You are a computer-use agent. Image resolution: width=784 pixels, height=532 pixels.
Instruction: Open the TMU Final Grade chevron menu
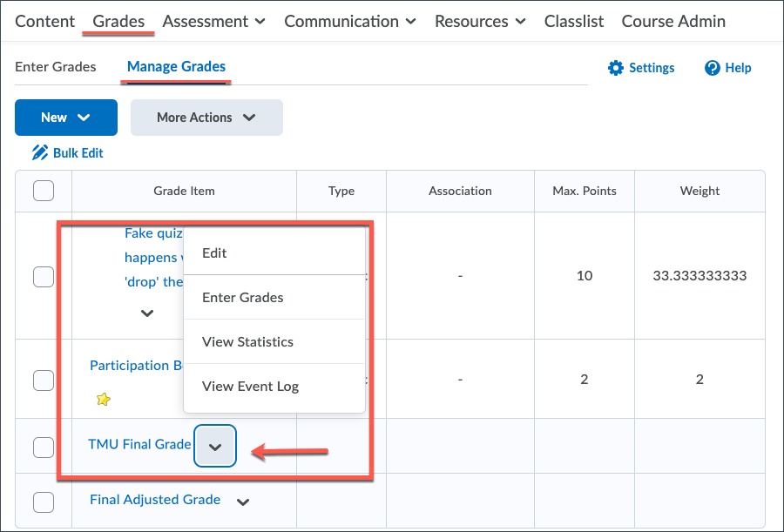click(215, 447)
